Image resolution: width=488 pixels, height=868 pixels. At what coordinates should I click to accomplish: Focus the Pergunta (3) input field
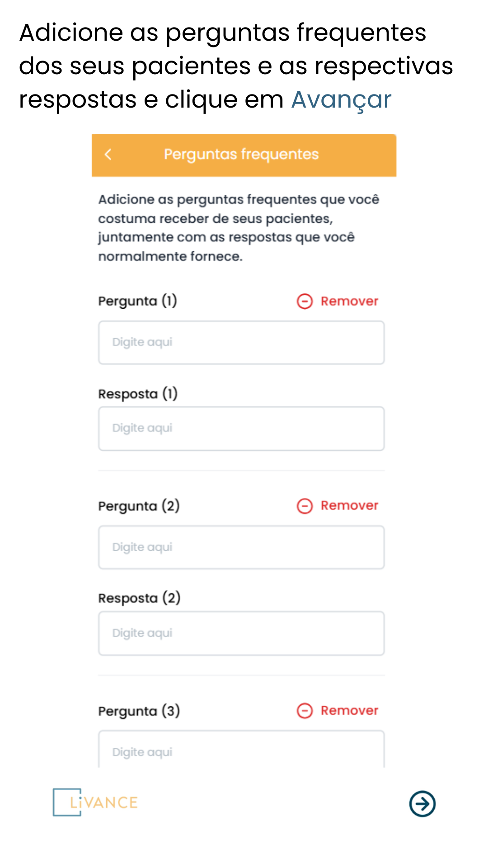(241, 749)
